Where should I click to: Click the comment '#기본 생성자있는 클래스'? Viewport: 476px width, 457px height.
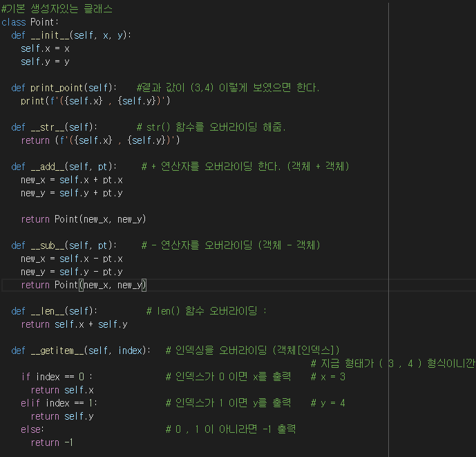(x=57, y=9)
